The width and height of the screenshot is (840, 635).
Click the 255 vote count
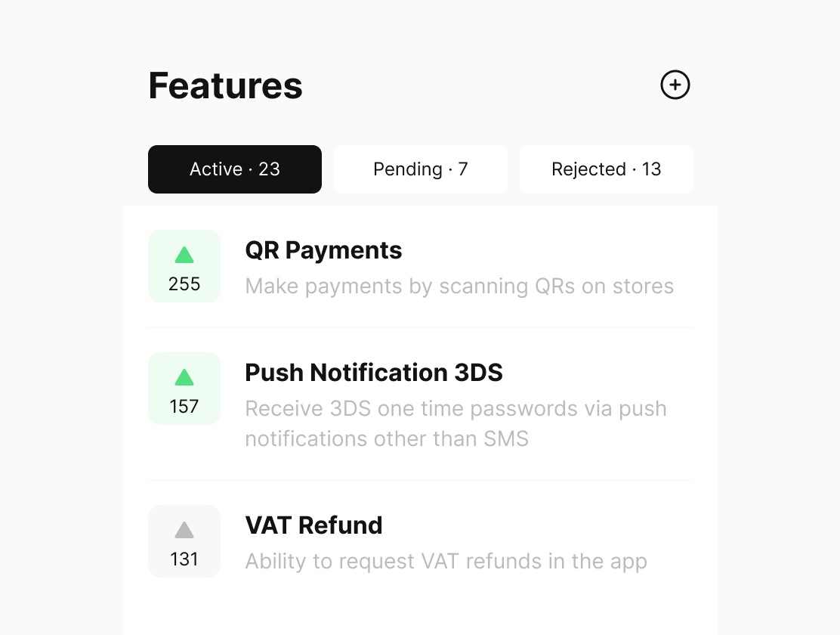coord(184,284)
